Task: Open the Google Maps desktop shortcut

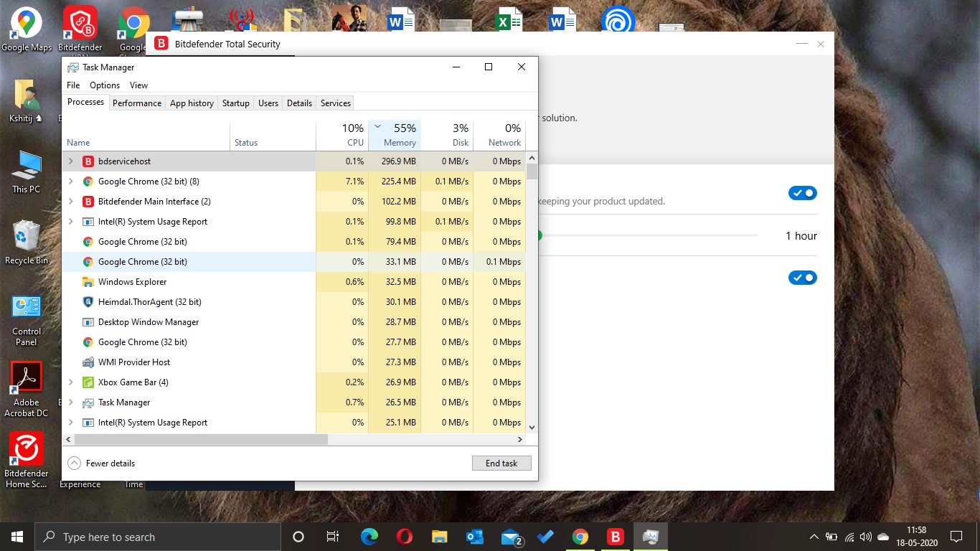Action: pos(27,29)
